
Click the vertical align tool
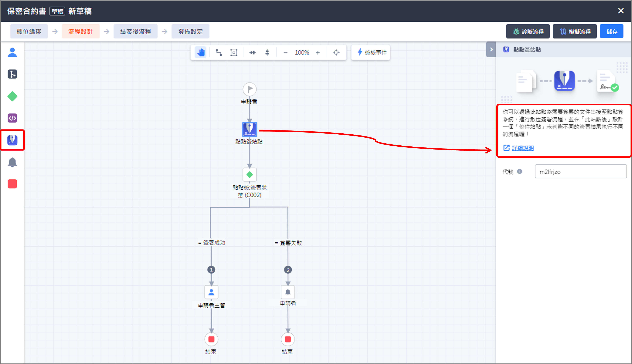(x=267, y=52)
